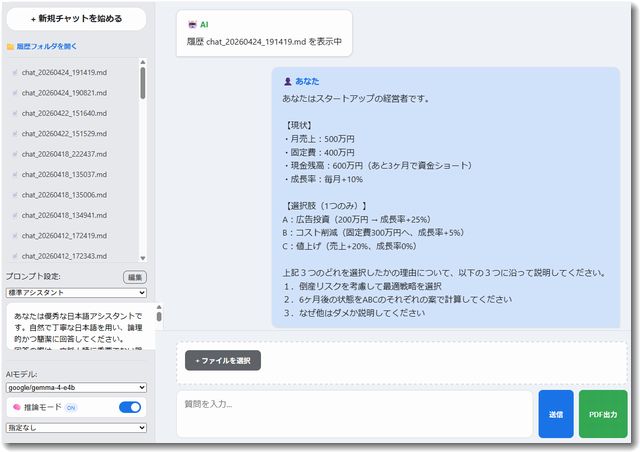Click the 履歴 chat_20260424_191419.md を表示中 message
The image size is (640, 452).
tap(264, 42)
